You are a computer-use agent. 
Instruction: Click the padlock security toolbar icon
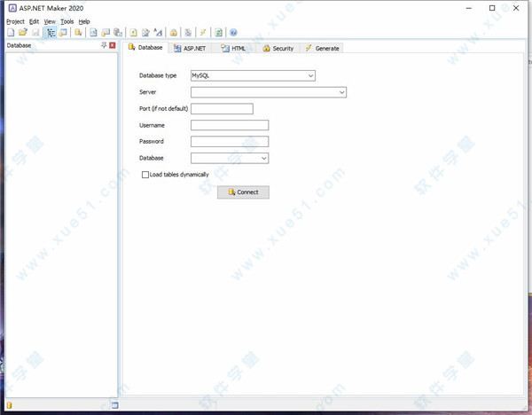tap(174, 33)
